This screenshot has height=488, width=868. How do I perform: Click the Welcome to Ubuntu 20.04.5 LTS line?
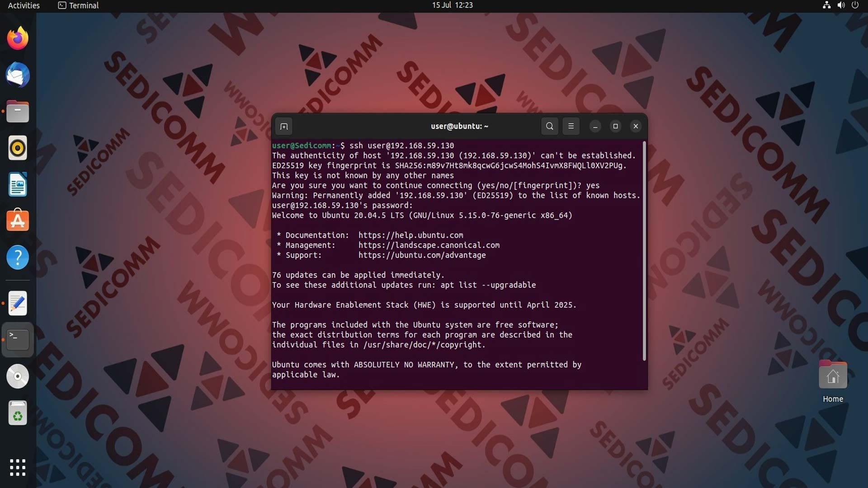(422, 215)
